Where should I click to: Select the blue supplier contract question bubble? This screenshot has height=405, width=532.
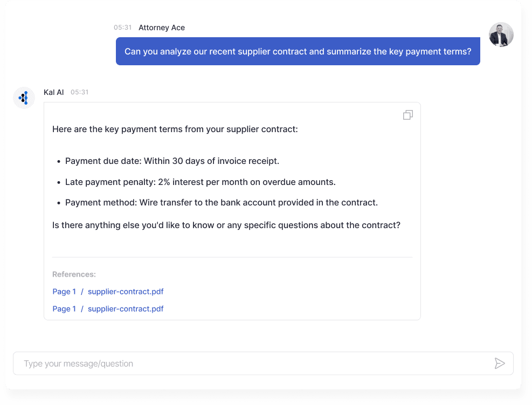(298, 51)
